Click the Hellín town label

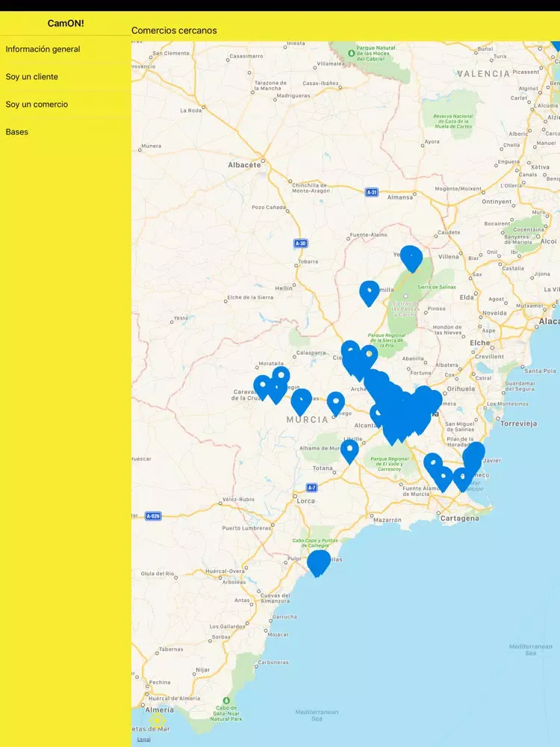(x=284, y=288)
